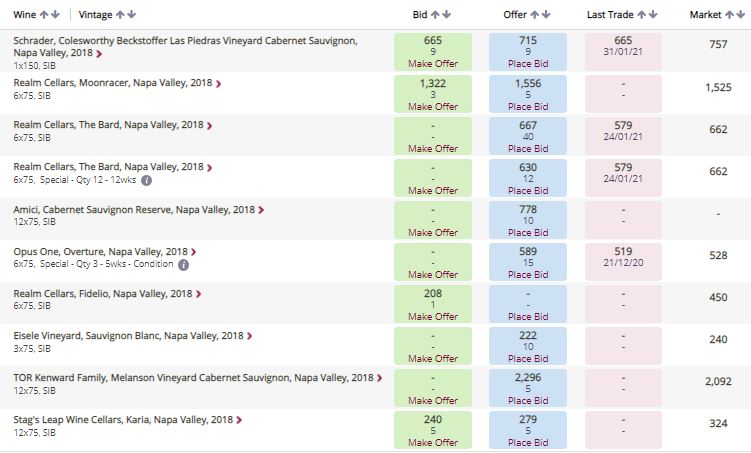Sort Bid column ascending arrow
The height and width of the screenshot is (453, 751).
click(x=435, y=15)
